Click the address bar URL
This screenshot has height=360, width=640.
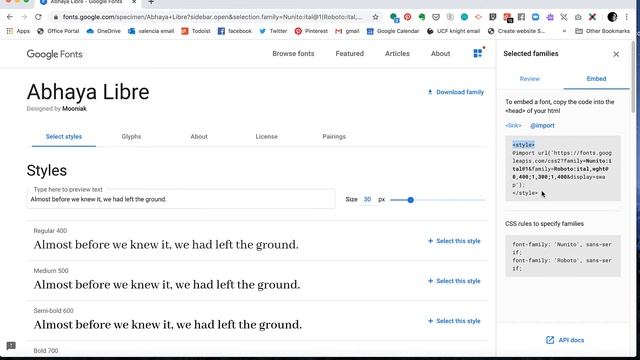pyautogui.click(x=212, y=17)
